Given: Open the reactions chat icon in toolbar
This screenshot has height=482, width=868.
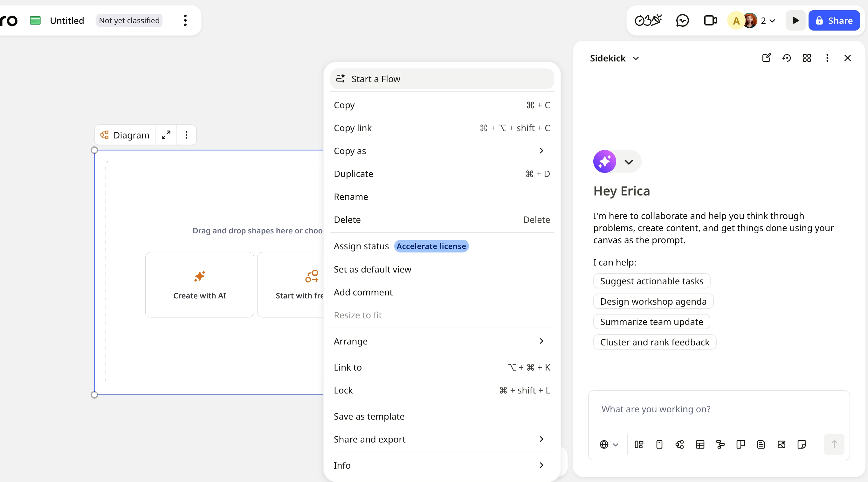Looking at the screenshot, I should [x=682, y=21].
